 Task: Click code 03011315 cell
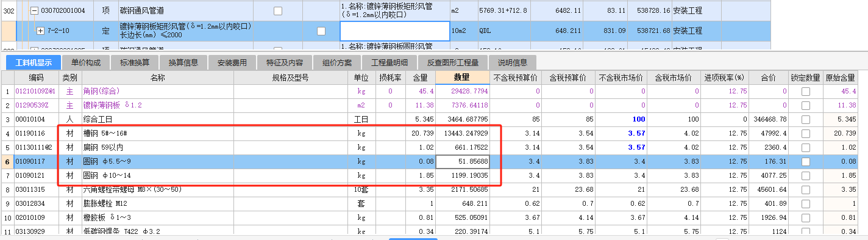pyautogui.click(x=36, y=189)
